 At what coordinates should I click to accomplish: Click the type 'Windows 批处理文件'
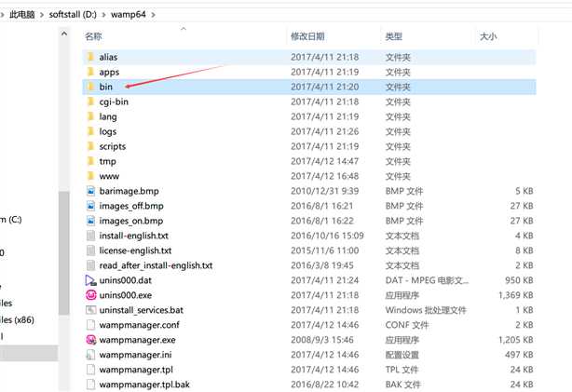pyautogui.click(x=426, y=310)
